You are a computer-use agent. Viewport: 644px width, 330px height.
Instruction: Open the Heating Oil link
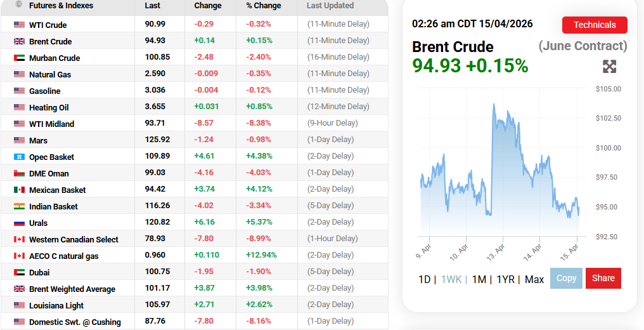coord(49,108)
